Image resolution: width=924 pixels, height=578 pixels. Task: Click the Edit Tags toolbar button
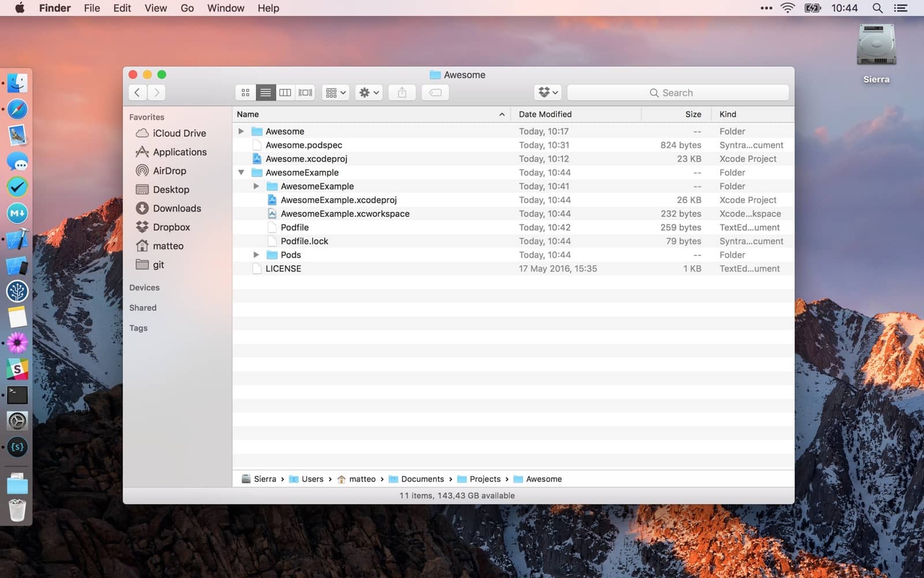(x=435, y=92)
